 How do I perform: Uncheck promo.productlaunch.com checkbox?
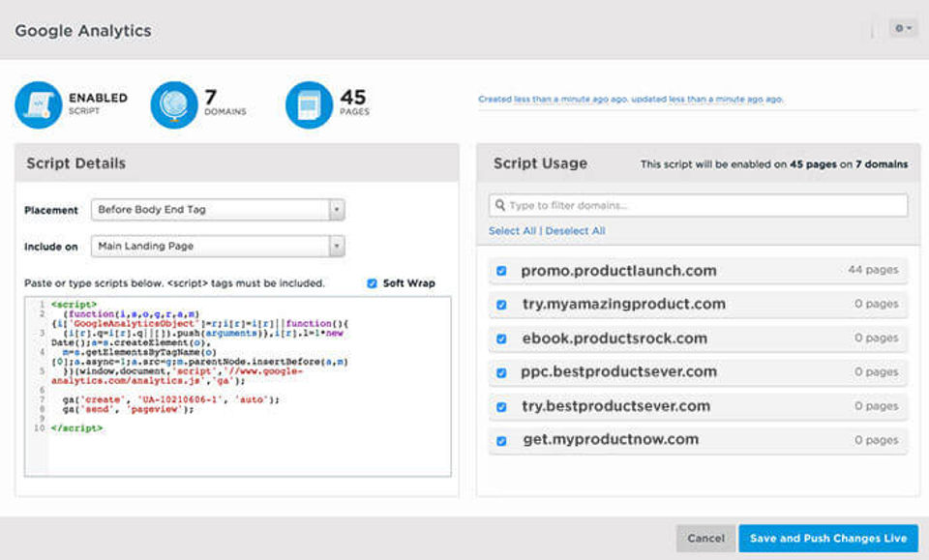501,271
